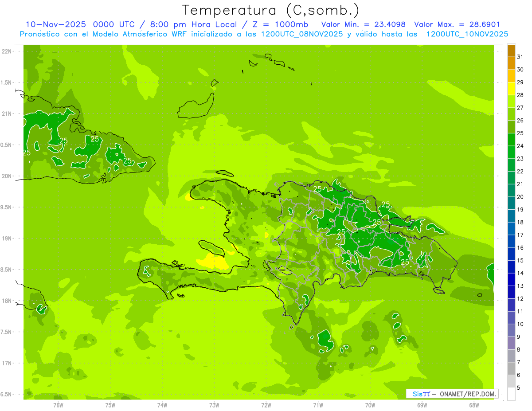
Task: Click the legend value "31"
Action: click(520, 57)
